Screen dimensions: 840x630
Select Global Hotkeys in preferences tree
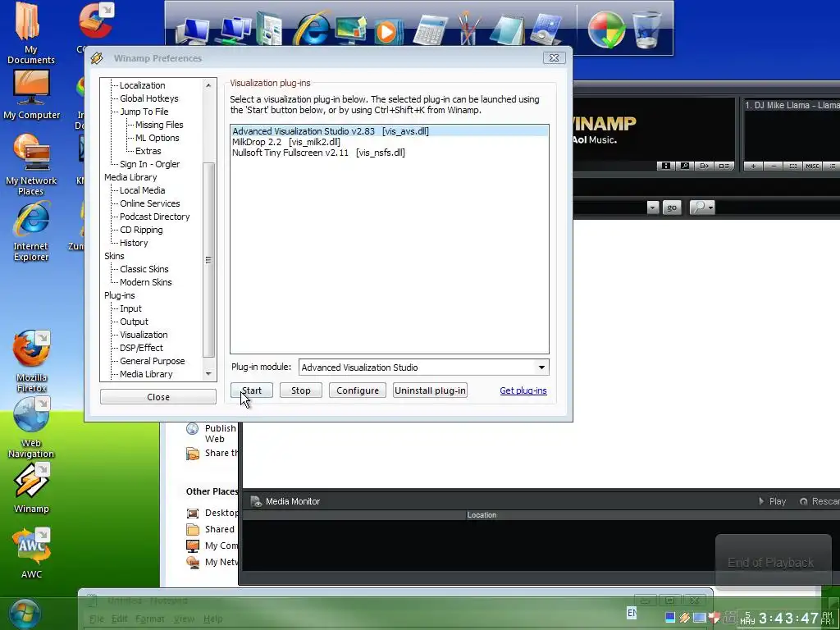[x=149, y=98]
